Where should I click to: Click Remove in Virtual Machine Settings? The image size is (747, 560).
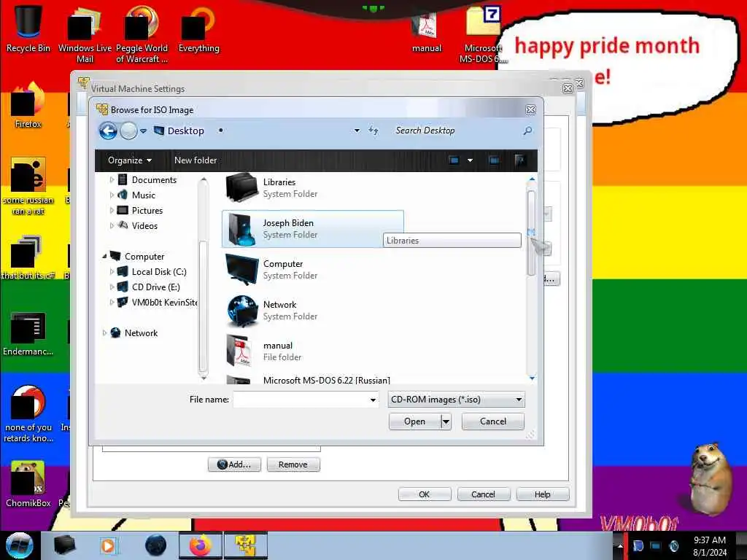click(x=293, y=464)
